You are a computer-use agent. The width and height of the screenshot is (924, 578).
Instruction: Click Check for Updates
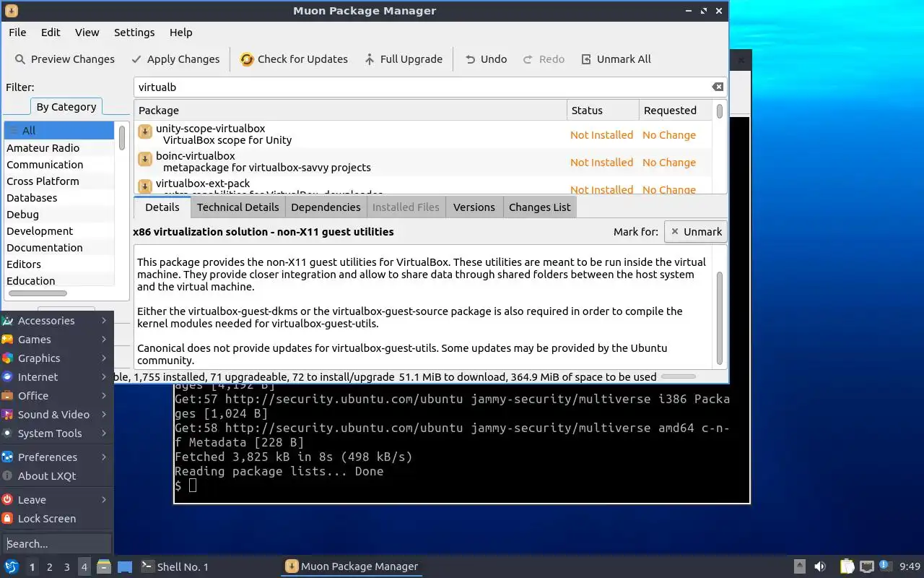click(x=294, y=59)
